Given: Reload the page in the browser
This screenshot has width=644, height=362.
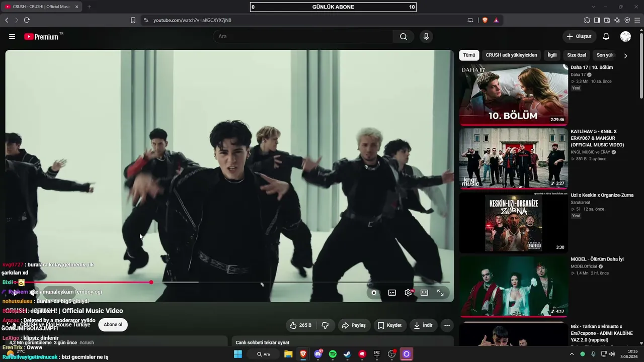Looking at the screenshot, I should pos(27,20).
